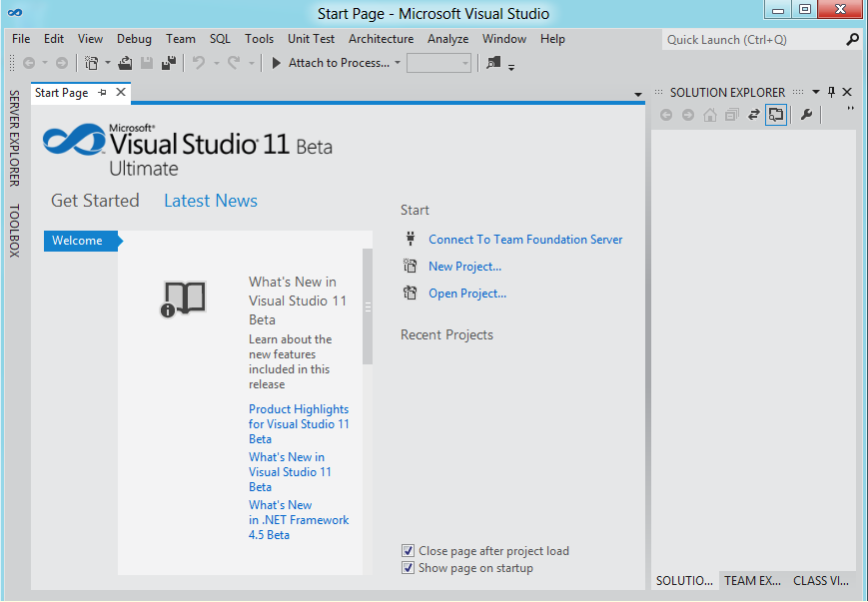Open the empty solution configuration combo box
Image resolution: width=868 pixels, height=602 pixels.
pos(438,63)
